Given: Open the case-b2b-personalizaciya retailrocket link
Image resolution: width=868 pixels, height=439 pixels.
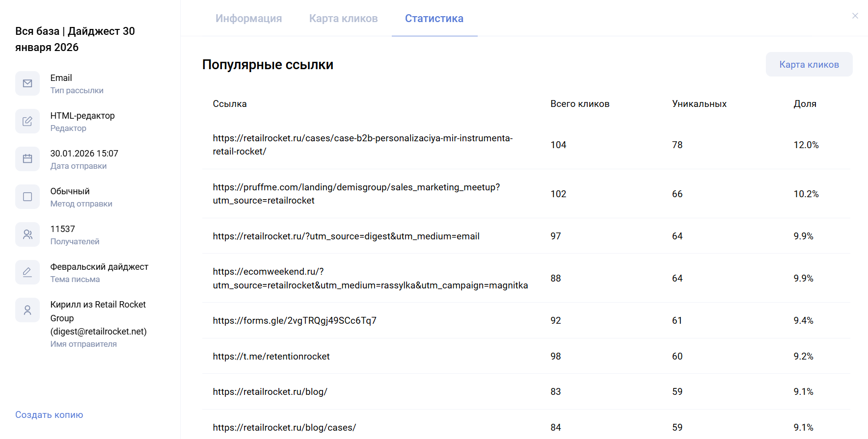Looking at the screenshot, I should click(362, 145).
